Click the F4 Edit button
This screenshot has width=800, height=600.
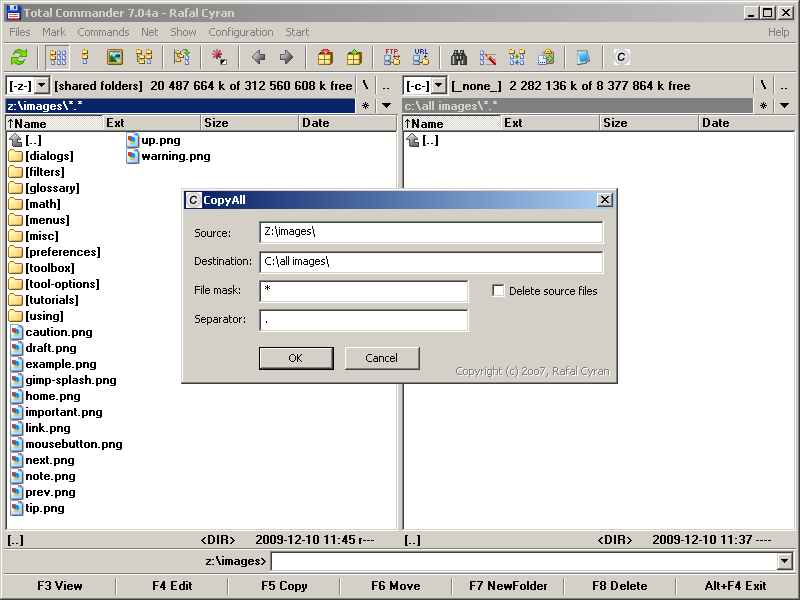click(x=172, y=586)
